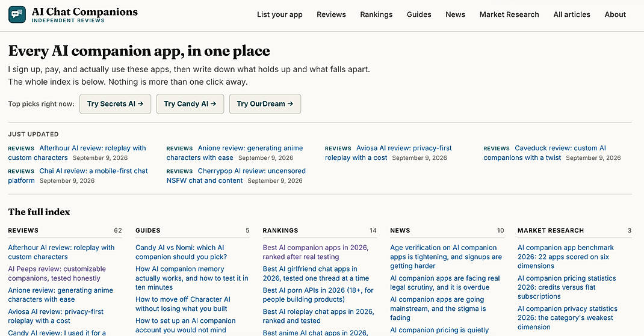The height and width of the screenshot is (336, 644).
Task: Open How AI companion memory actually works guide
Action: 192,278
